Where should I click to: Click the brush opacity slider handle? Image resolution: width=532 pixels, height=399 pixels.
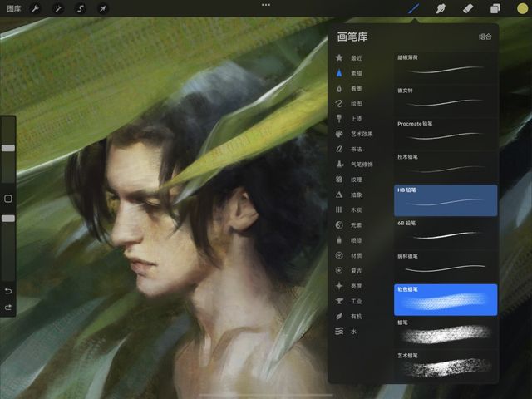[x=8, y=219]
